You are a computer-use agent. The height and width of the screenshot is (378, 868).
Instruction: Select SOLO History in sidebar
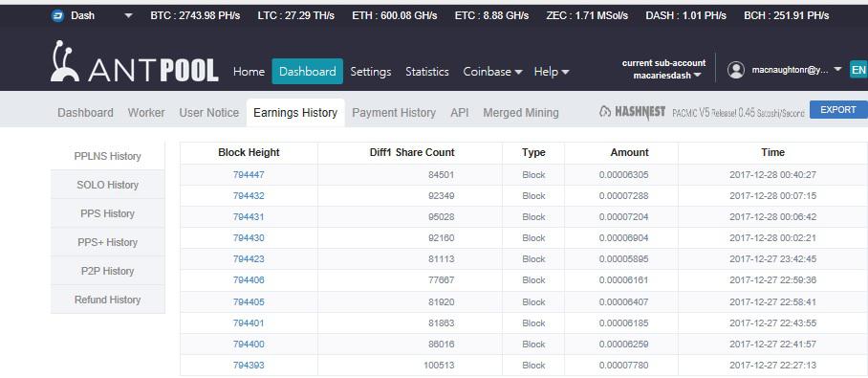107,185
